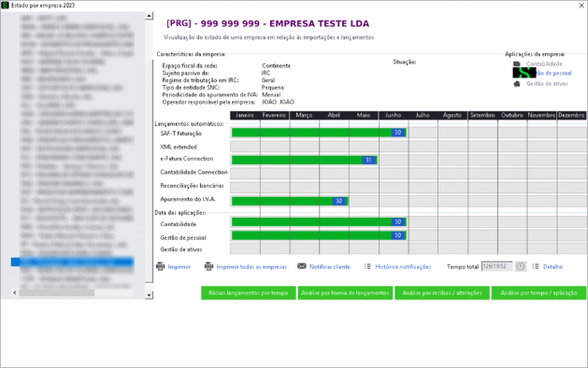Viewport: 588px width, 368px height.
Task: Click the Dezembro month header
Action: [x=571, y=115]
